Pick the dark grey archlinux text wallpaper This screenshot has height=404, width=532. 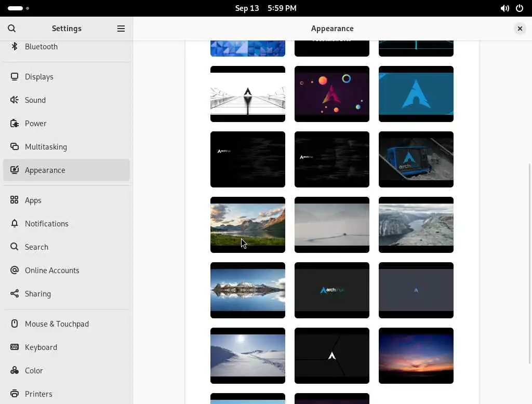(332, 290)
